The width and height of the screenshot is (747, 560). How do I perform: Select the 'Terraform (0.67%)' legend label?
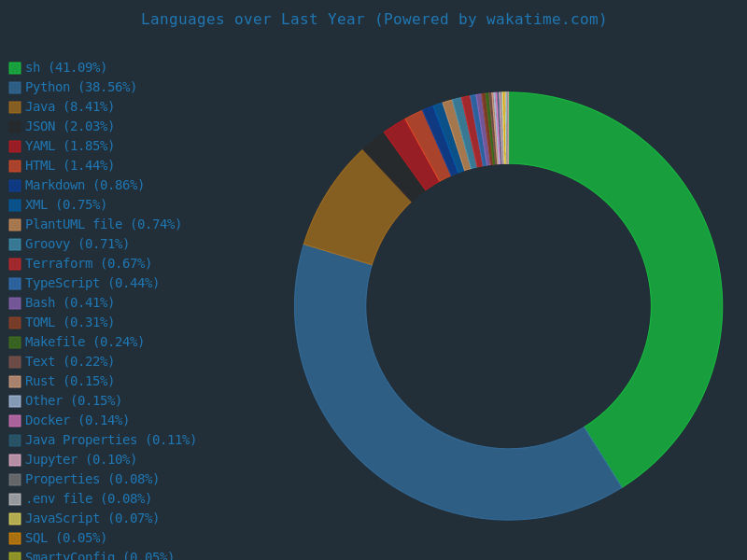click(89, 263)
